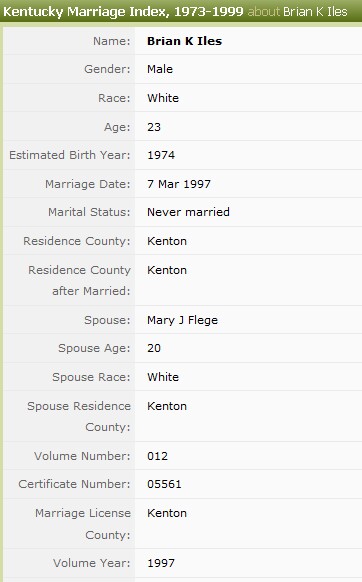Select the Marriage Date 7 Mar 1997
362x582 pixels.
(179, 184)
